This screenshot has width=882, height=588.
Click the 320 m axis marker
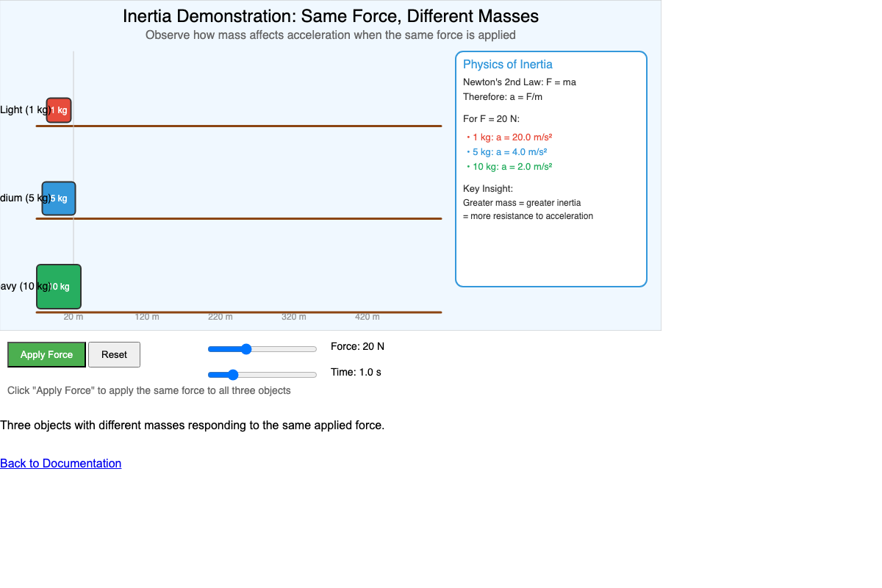pos(294,317)
